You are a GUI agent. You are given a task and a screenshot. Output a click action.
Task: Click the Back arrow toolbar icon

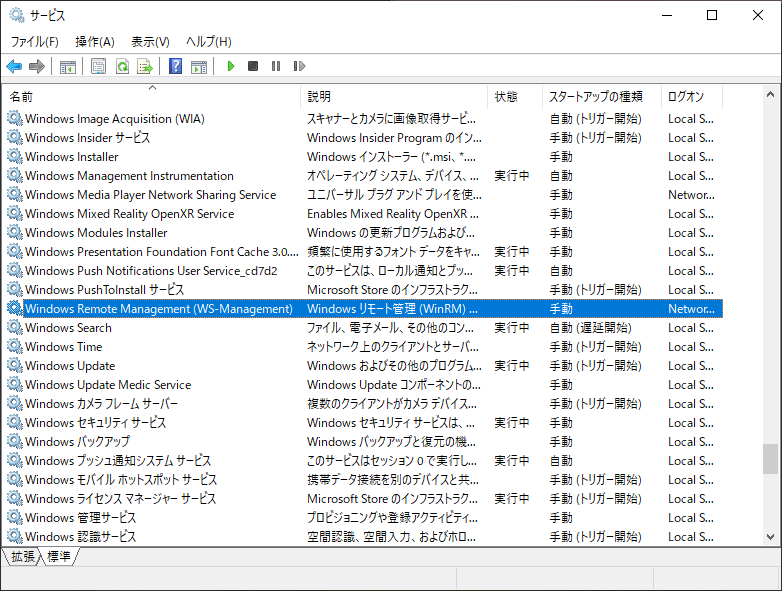pos(14,66)
